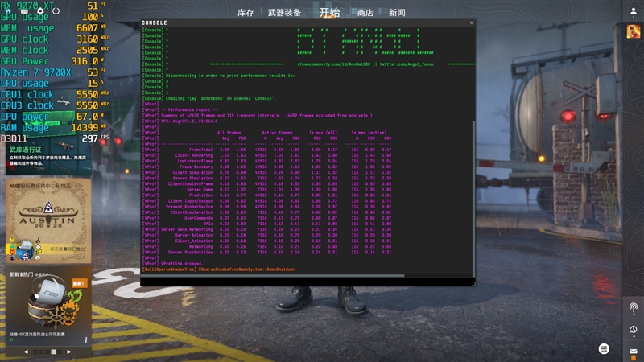Image resolution: width=644 pixels, height=362 pixels.
Task: Click the home icon in top-left
Action: tap(10, 11)
